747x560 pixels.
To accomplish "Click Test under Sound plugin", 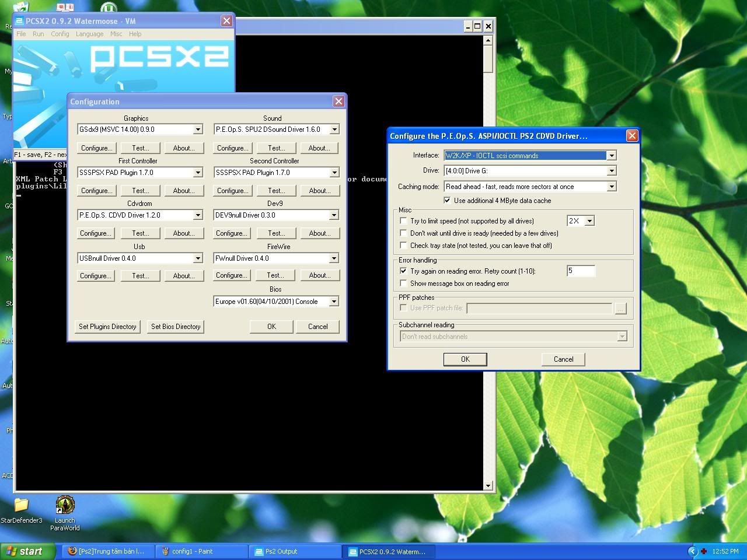I will click(276, 148).
